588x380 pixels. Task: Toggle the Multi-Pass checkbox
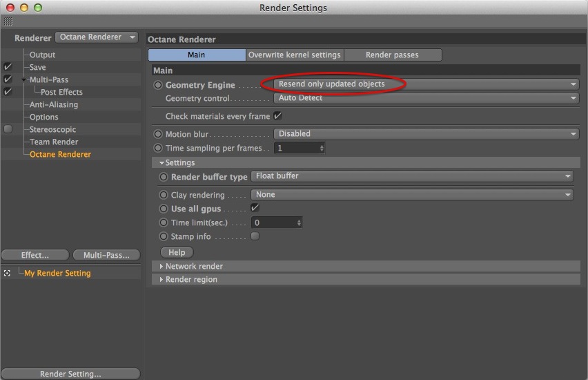pos(8,79)
